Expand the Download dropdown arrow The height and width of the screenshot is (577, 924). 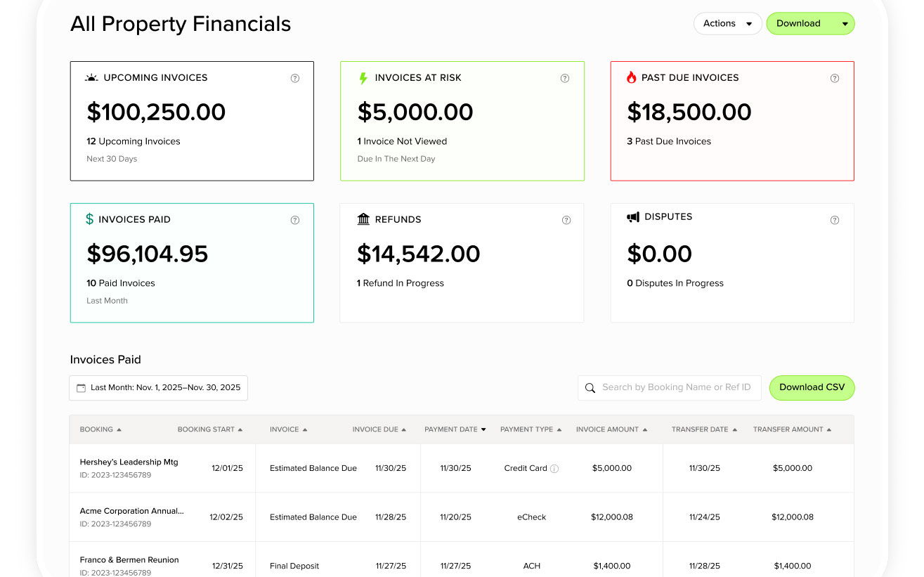point(845,24)
